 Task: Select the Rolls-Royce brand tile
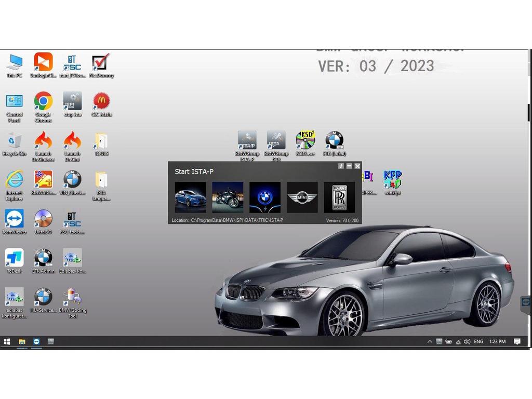pyautogui.click(x=339, y=197)
